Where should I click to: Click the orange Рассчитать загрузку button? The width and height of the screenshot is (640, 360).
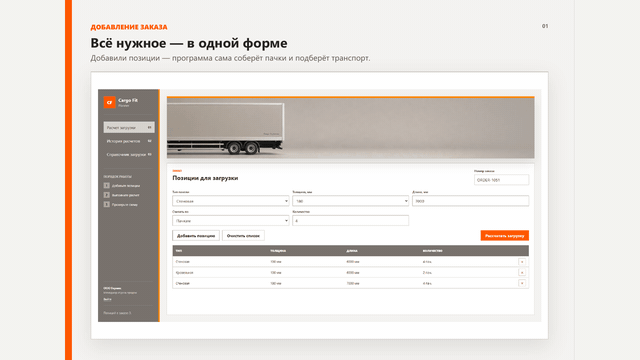tap(504, 236)
